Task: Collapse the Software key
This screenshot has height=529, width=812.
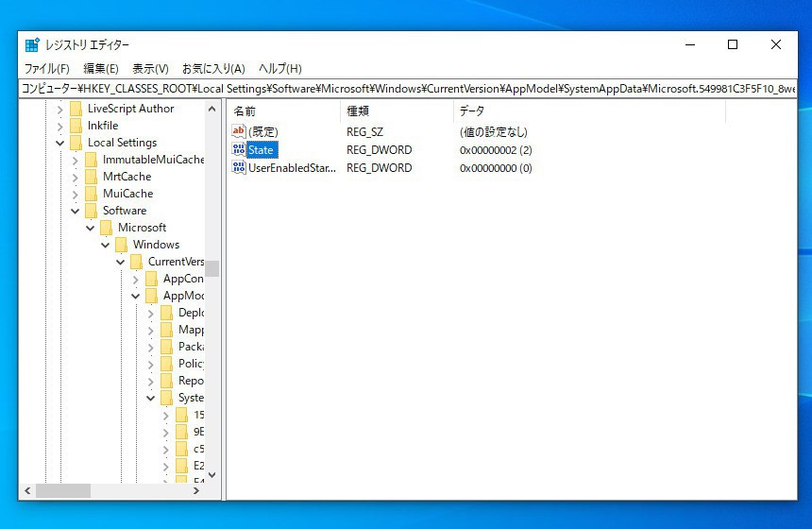Action: click(x=76, y=211)
